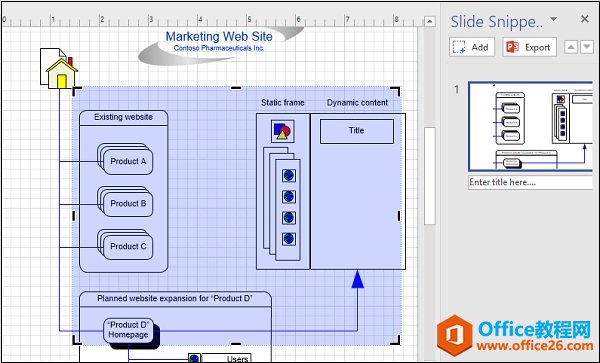Image resolution: width=600 pixels, height=363 pixels.
Task: Select the 'Product D' Homepage shape
Action: [x=128, y=330]
